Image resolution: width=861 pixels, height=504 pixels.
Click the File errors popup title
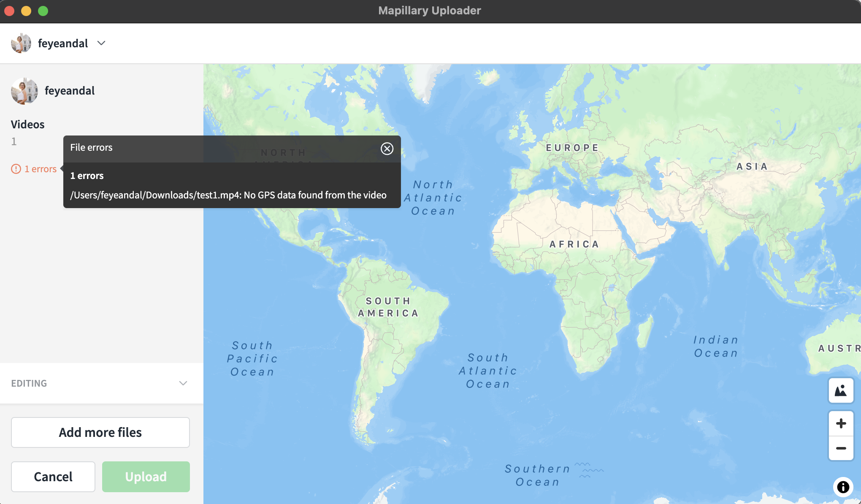pos(91,147)
